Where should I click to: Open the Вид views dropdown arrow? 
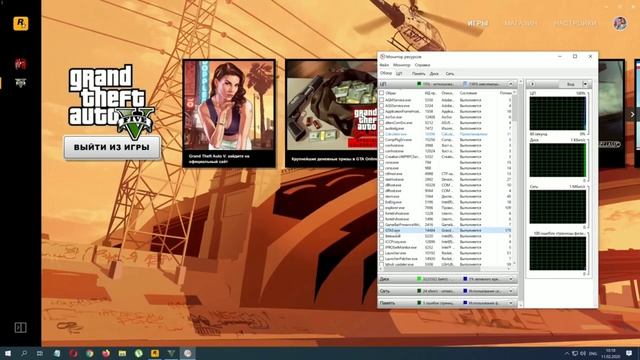point(585,84)
